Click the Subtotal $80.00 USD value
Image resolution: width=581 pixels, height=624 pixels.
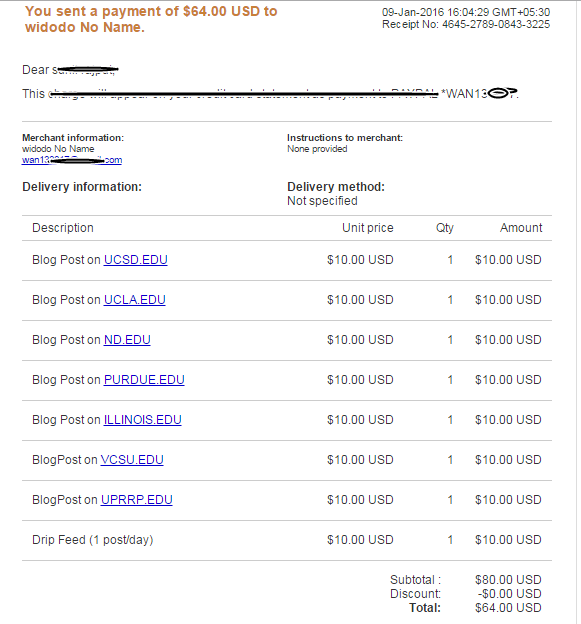coord(508,580)
